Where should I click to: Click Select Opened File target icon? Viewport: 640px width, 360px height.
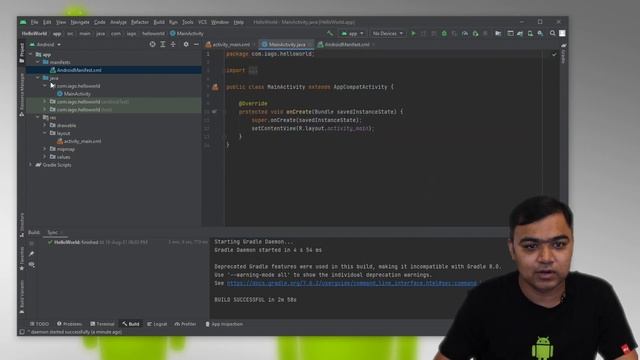coord(152,44)
